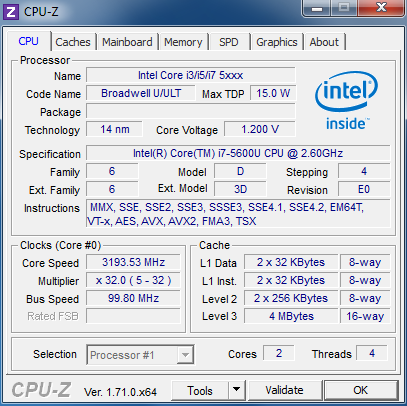Click the Specification text field
The image size is (407, 406).
tap(238, 153)
